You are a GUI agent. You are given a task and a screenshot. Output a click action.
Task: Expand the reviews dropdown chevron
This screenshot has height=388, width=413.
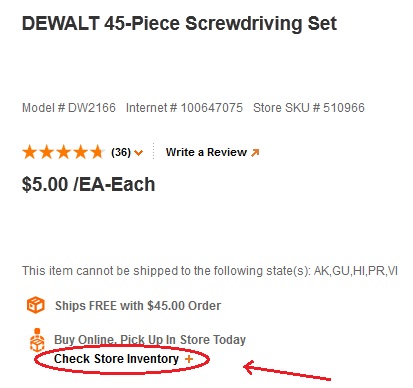tap(138, 153)
